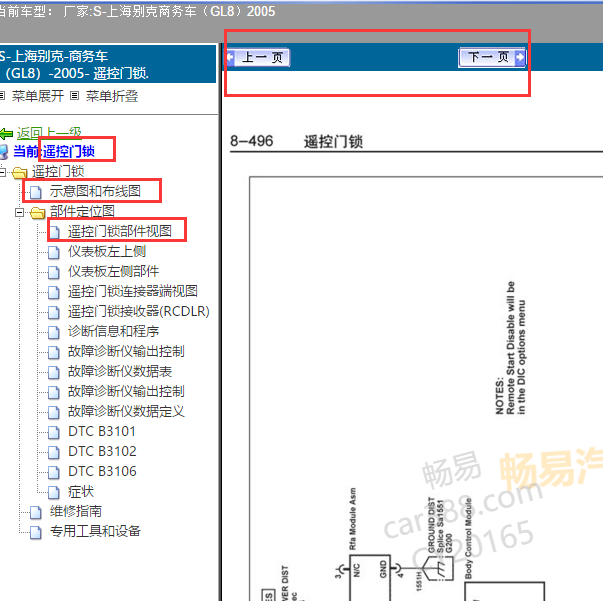Click page icon beside 诊断信息和程序

tap(54, 332)
